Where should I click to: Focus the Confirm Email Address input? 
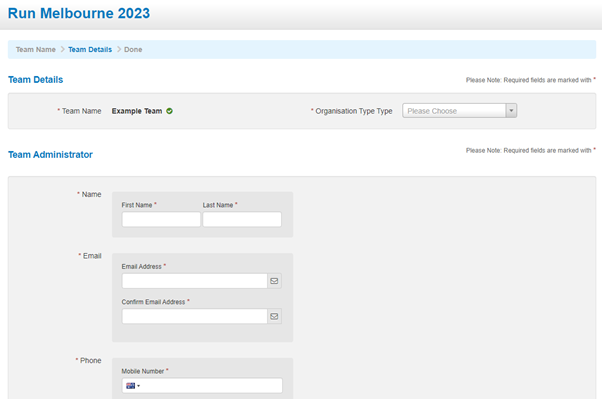[x=195, y=316]
